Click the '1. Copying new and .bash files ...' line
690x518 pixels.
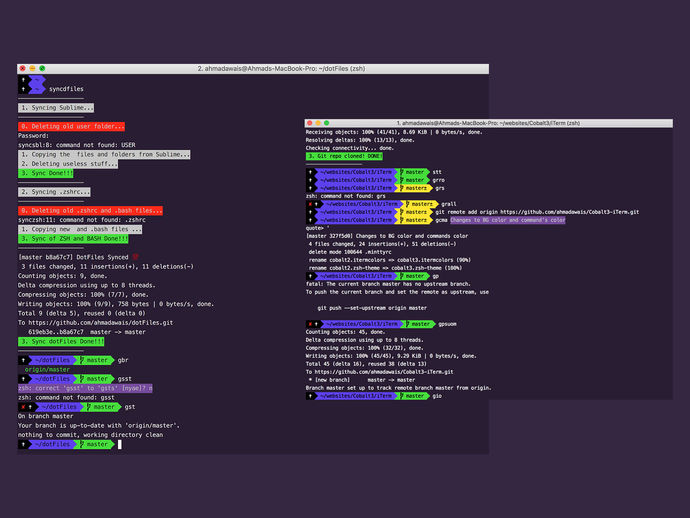[80, 229]
